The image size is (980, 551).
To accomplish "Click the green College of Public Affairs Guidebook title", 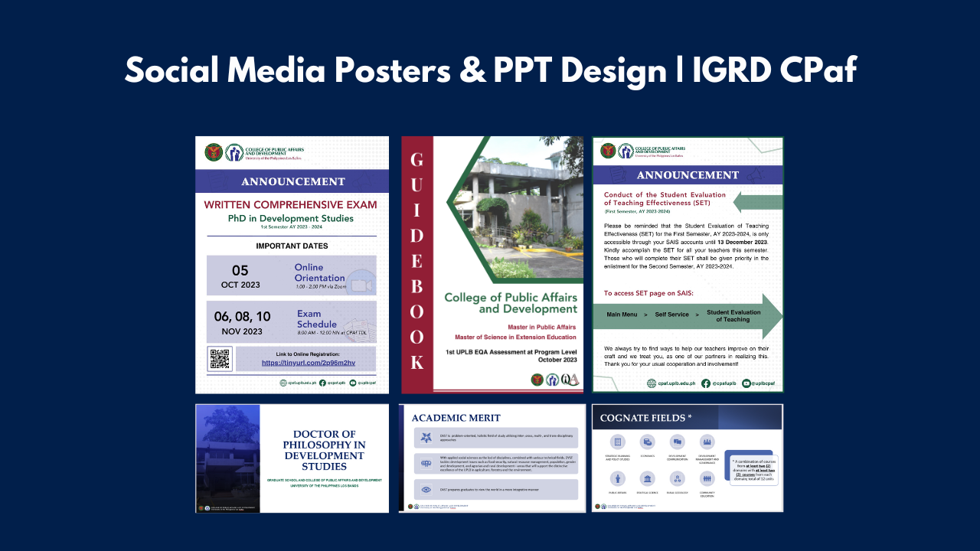I will pyautogui.click(x=511, y=302).
